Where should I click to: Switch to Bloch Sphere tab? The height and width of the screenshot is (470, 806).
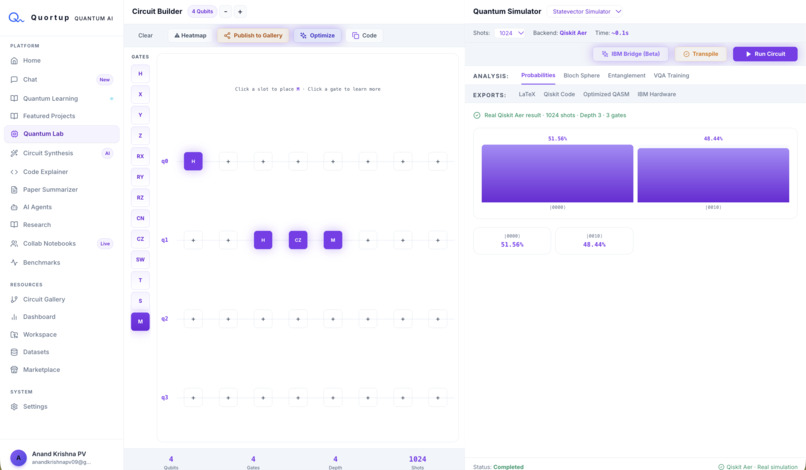pos(581,76)
